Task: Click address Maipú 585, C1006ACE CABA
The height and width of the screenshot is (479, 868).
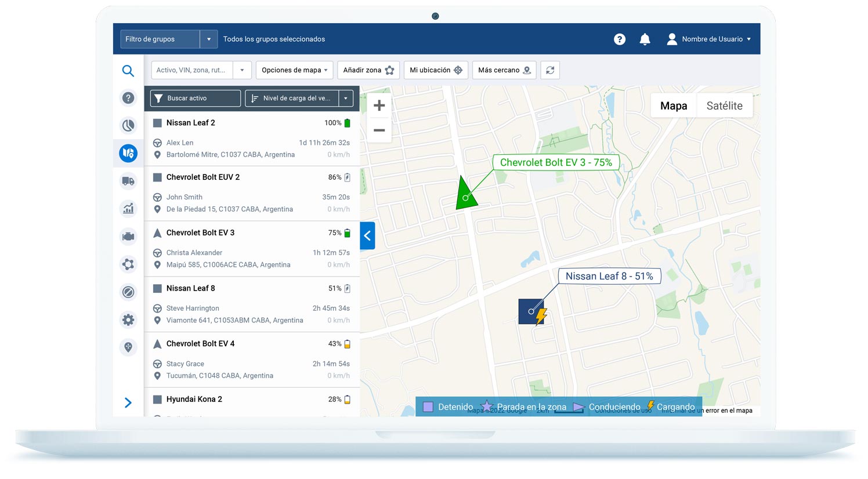Action: coord(229,265)
